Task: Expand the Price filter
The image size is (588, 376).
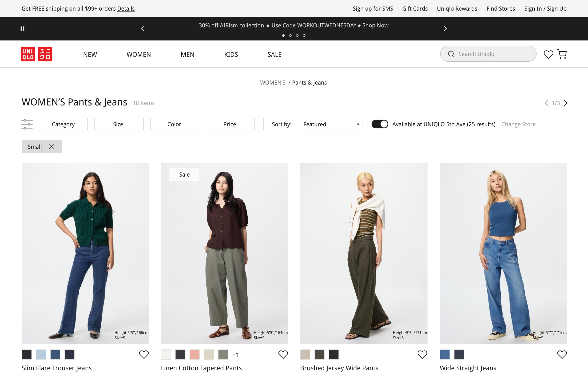Action: click(230, 124)
